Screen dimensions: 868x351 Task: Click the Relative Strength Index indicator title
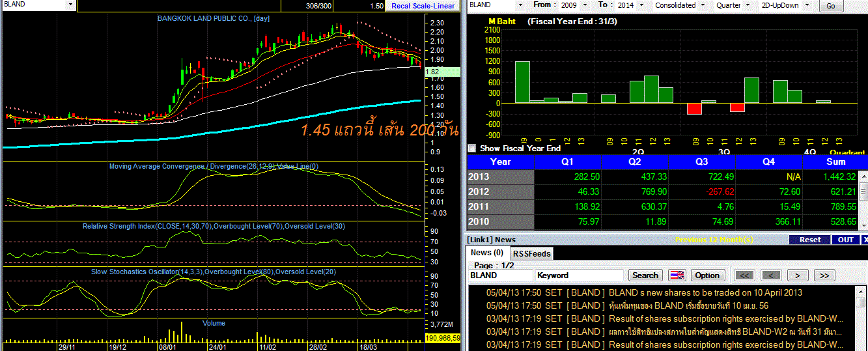click(x=214, y=226)
